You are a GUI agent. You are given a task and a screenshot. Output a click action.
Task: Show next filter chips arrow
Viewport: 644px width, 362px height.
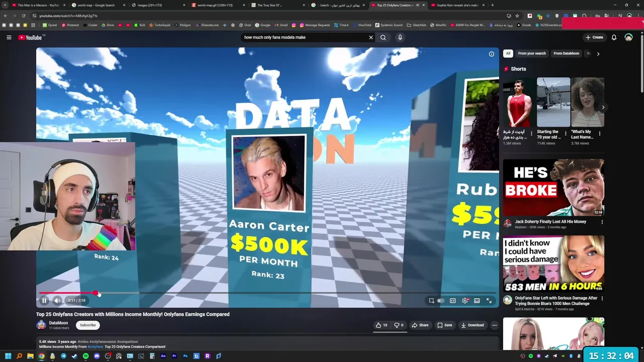click(598, 53)
